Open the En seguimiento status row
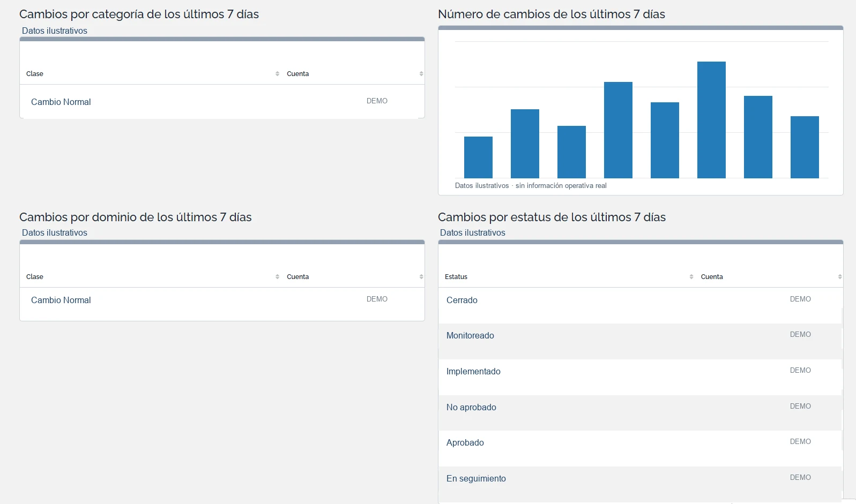856x504 pixels. point(641,484)
